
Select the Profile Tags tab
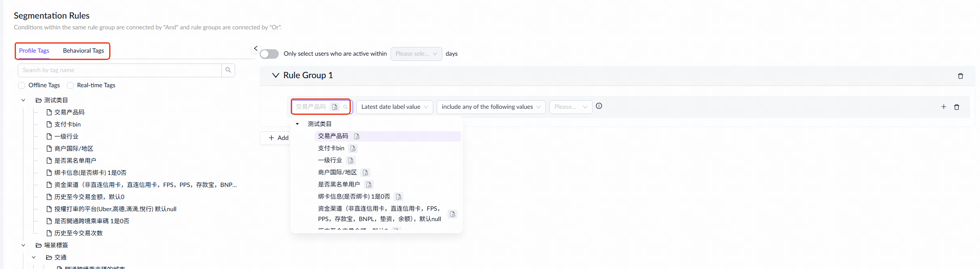coord(34,51)
